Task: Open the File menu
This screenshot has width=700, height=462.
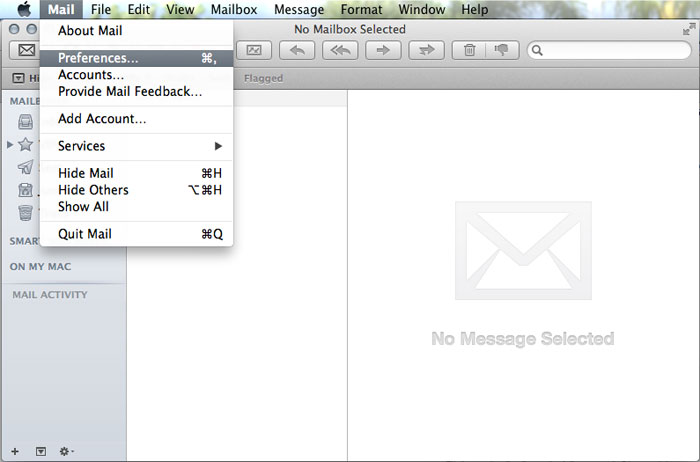Action: 101,9
